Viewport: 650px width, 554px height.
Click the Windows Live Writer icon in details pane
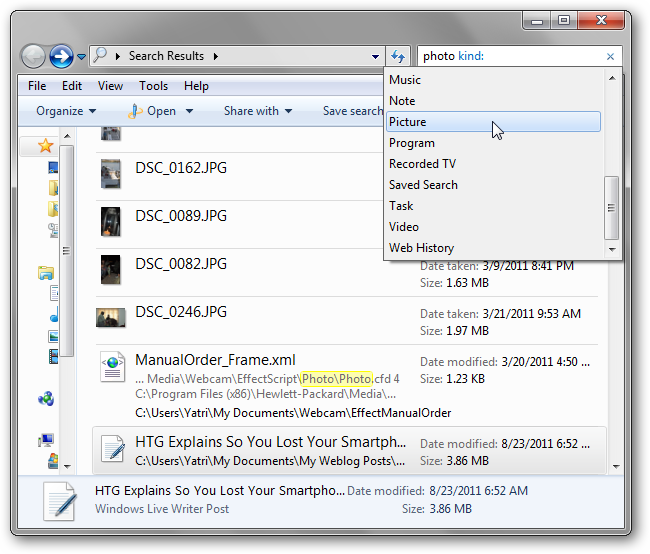click(61, 501)
